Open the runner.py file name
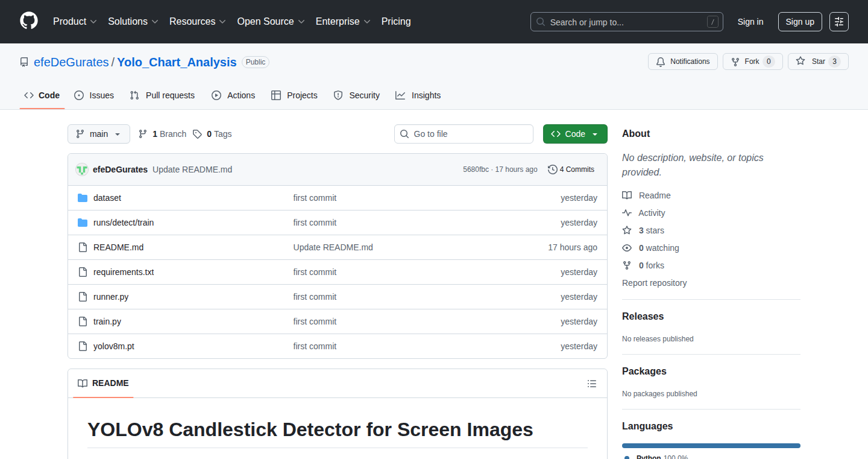The height and width of the screenshot is (459, 868). click(111, 297)
